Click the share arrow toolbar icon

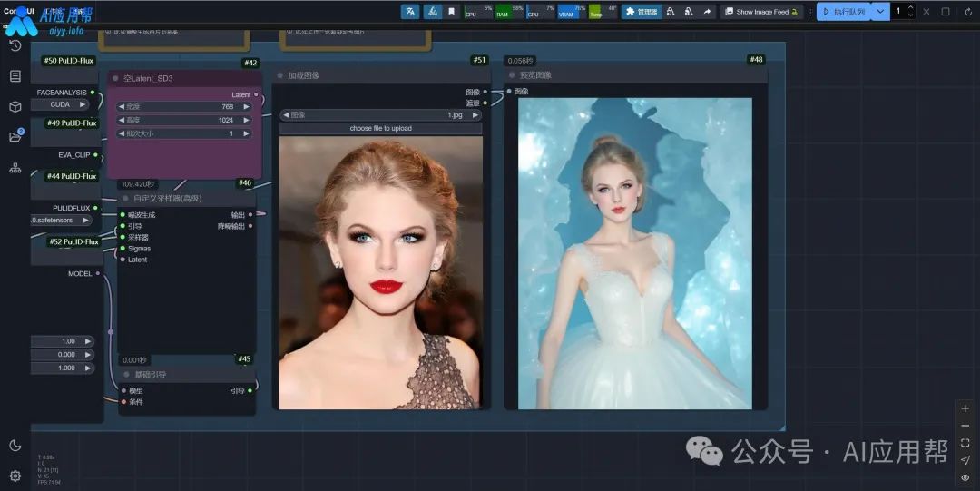707,11
